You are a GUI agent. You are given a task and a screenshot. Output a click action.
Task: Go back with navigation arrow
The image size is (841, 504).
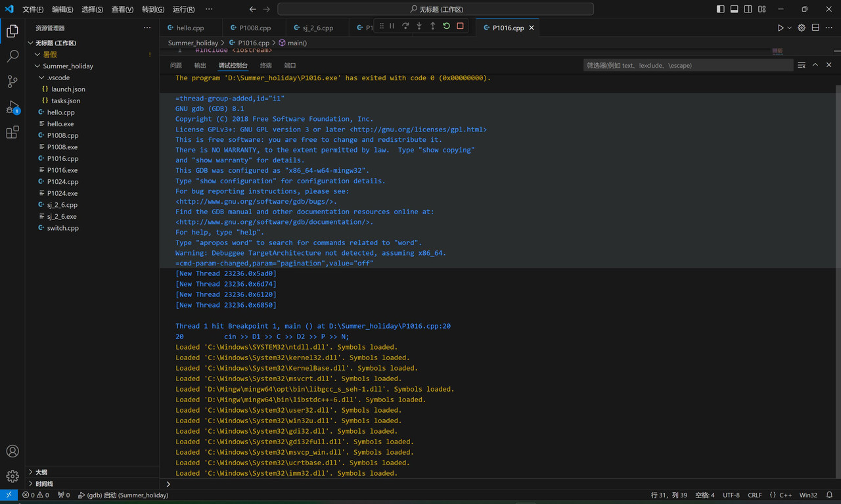[253, 9]
